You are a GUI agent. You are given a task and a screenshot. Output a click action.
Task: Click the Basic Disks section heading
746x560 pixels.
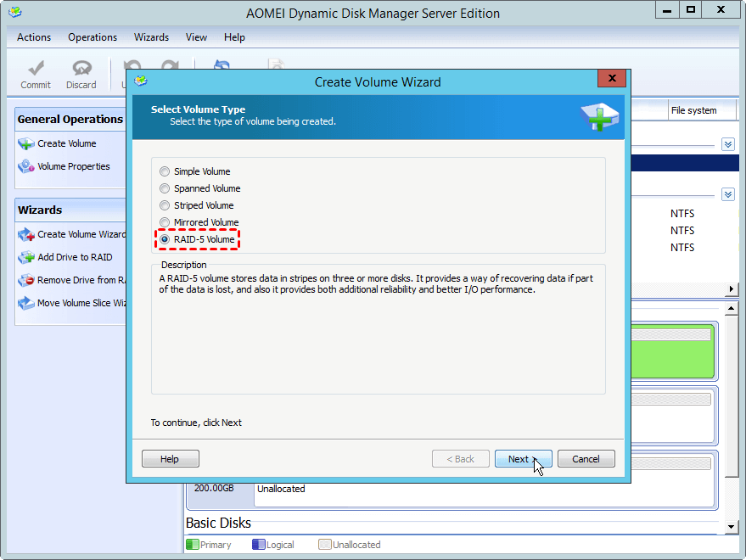[x=218, y=523]
